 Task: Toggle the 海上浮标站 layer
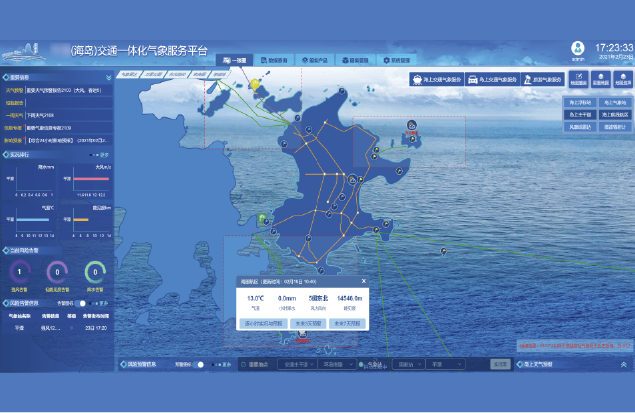[x=580, y=103]
